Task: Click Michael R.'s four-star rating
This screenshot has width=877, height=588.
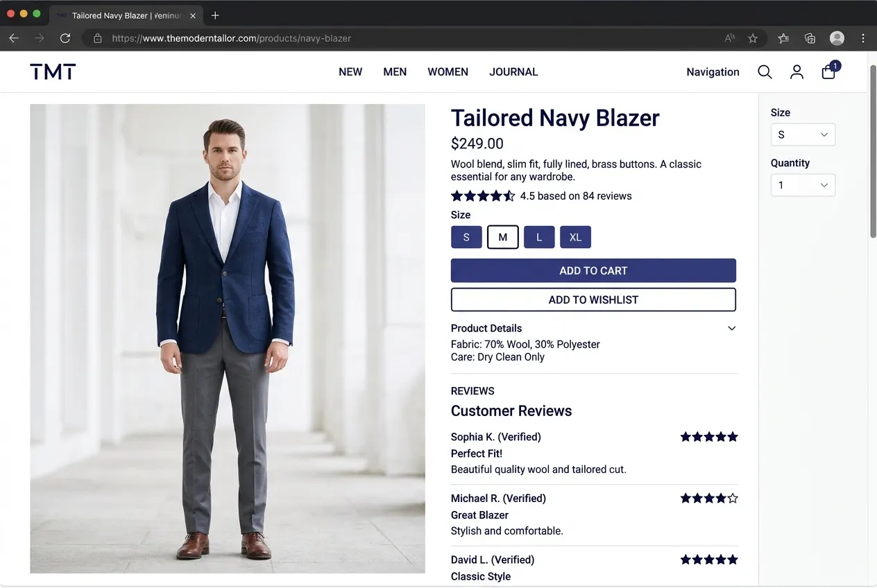Action: [709, 498]
